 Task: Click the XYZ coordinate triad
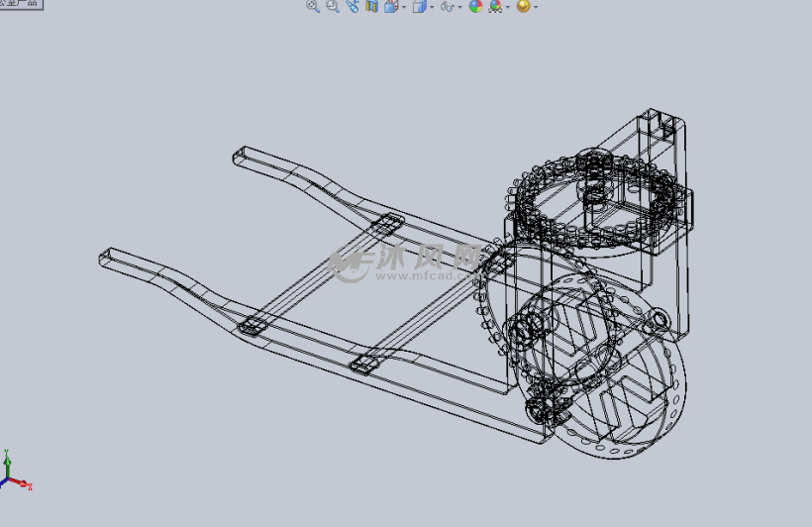tap(15, 471)
